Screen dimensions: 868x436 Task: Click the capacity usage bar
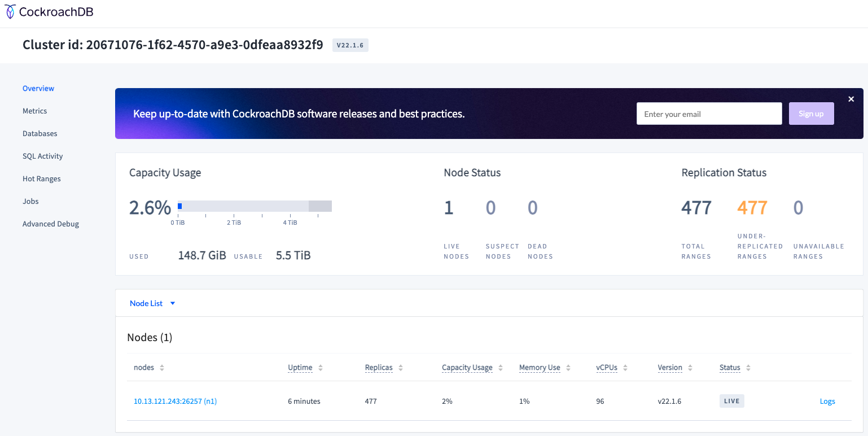pos(255,206)
